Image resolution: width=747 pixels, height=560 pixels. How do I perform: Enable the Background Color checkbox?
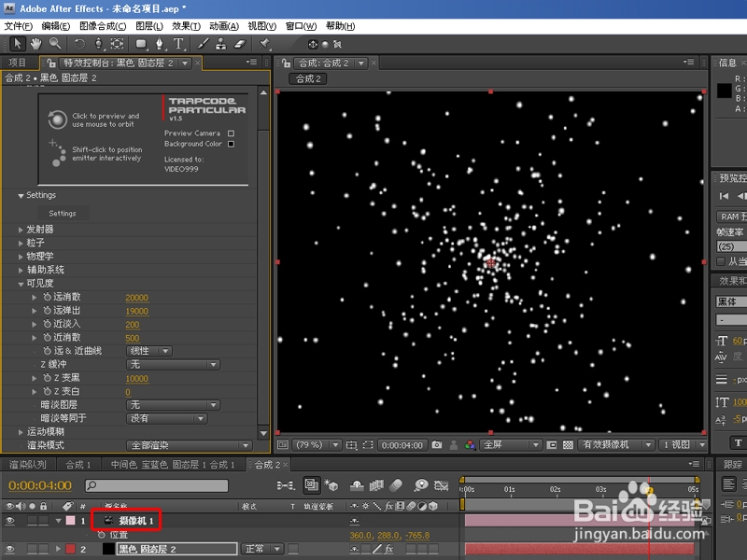pos(231,144)
